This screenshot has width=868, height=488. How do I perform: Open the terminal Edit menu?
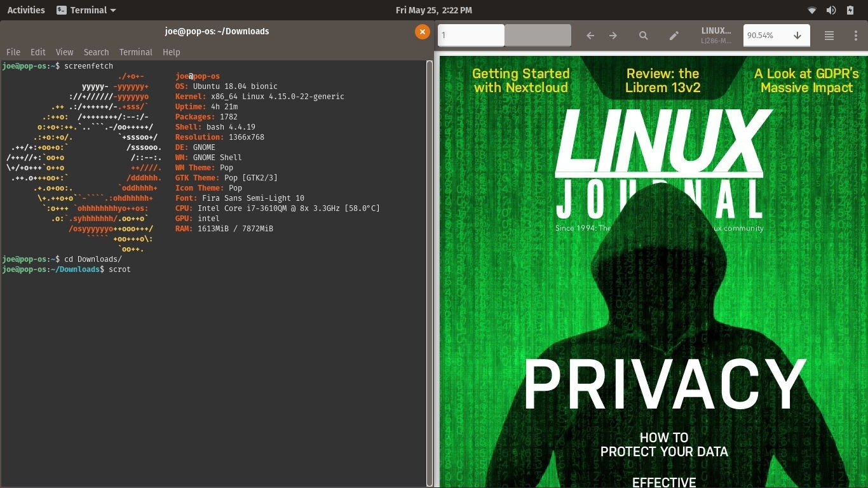click(38, 52)
